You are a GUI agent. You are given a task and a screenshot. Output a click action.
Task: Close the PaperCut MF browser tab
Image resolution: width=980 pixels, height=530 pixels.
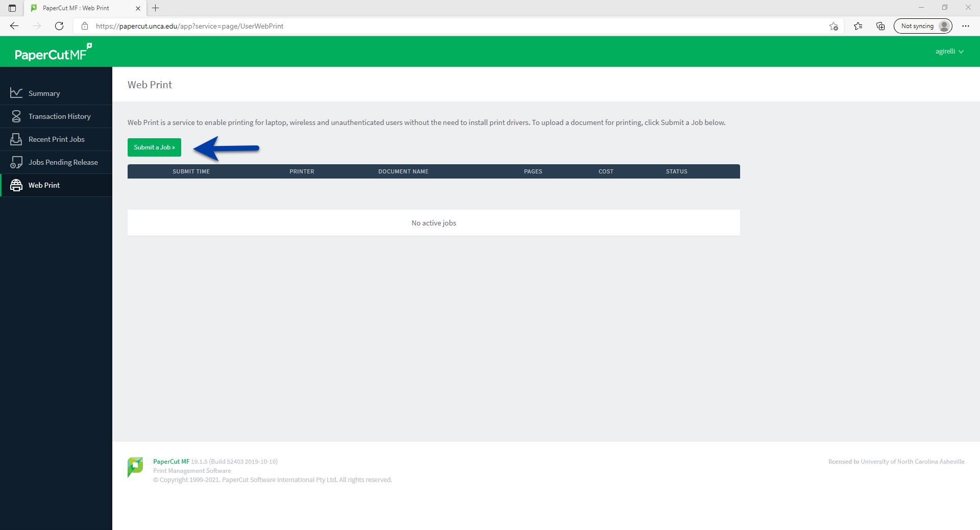[138, 8]
